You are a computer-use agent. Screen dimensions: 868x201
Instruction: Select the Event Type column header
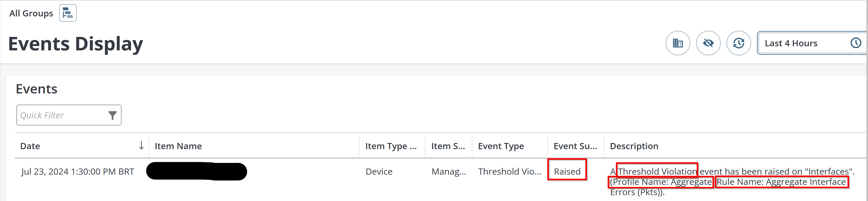[501, 146]
